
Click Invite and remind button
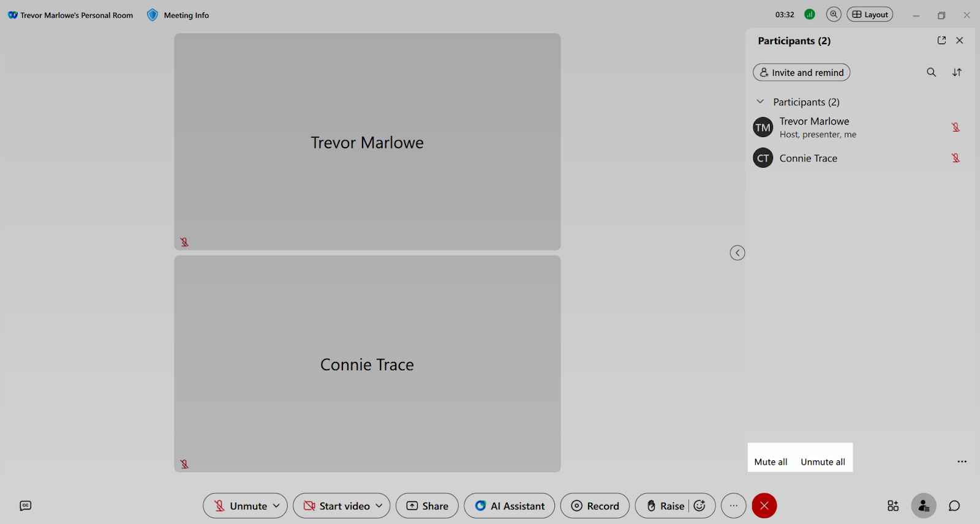click(801, 72)
